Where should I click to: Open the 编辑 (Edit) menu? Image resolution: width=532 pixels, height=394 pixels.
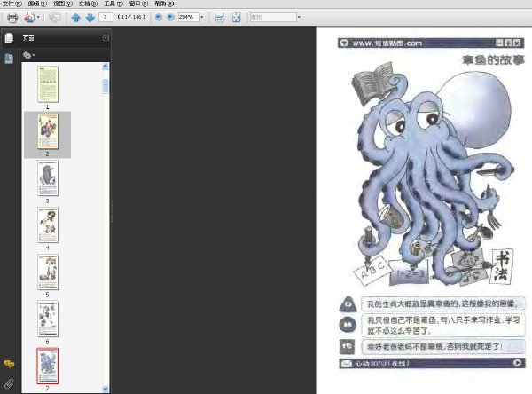tap(37, 4)
